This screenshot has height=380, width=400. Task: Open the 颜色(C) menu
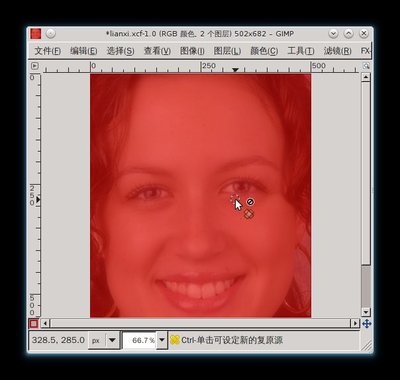264,51
